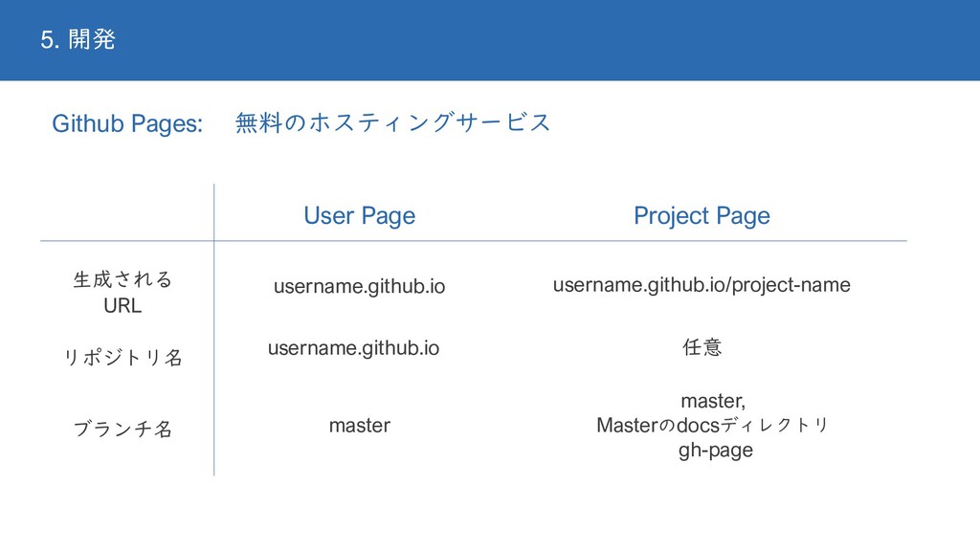This screenshot has width=980, height=551.
Task: Click the 'リポジトリ名' row label
Action: pyautogui.click(x=123, y=358)
